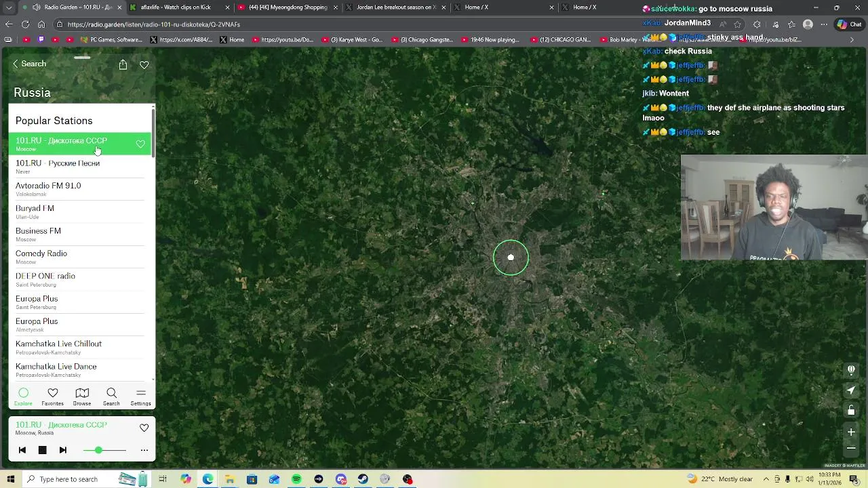
Task: Open Steam from the taskbar
Action: coord(363,479)
